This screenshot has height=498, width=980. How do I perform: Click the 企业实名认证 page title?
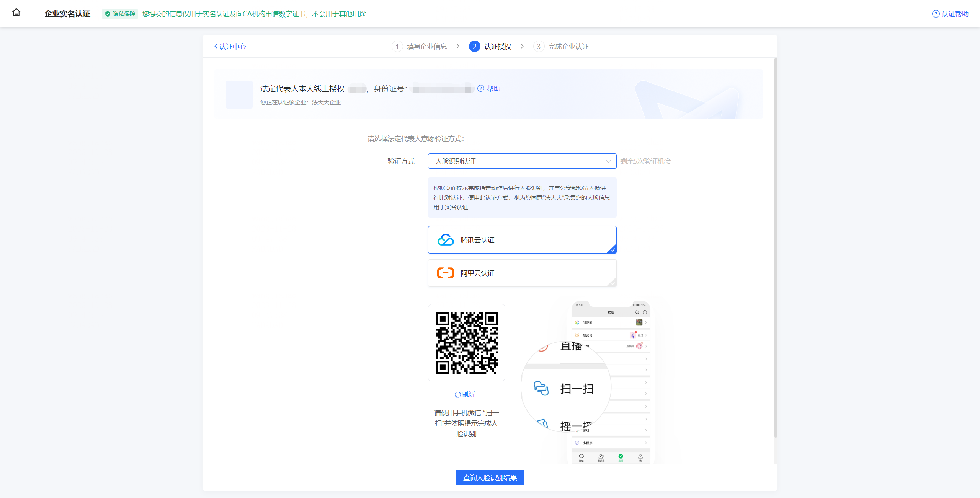67,14
